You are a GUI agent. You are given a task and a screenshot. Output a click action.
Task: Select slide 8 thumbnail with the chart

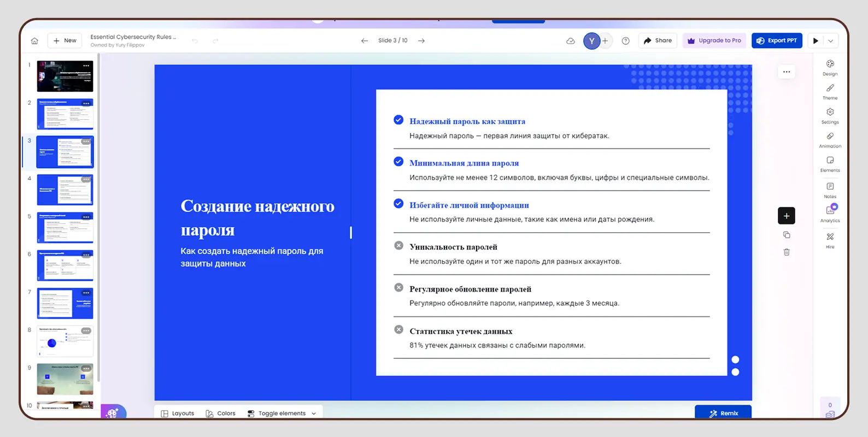point(65,341)
